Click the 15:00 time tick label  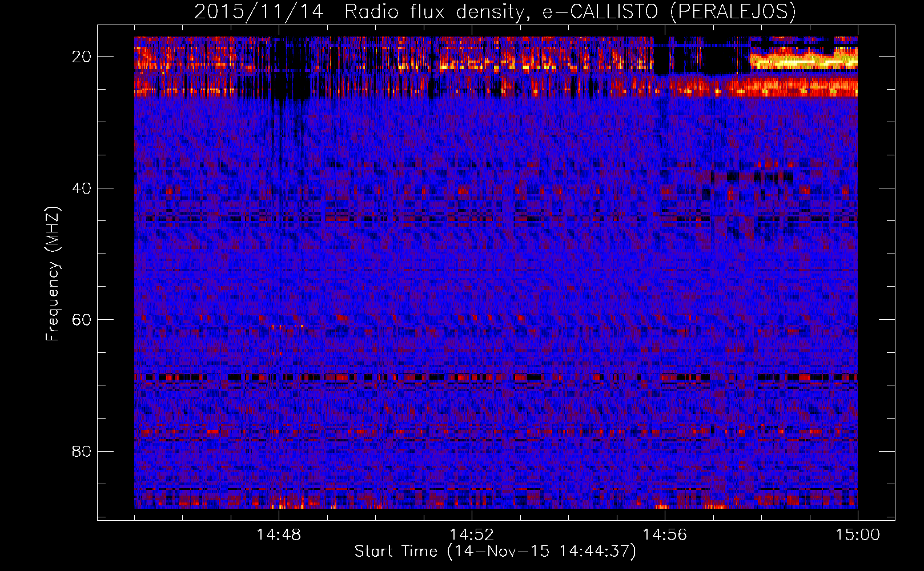coord(858,535)
